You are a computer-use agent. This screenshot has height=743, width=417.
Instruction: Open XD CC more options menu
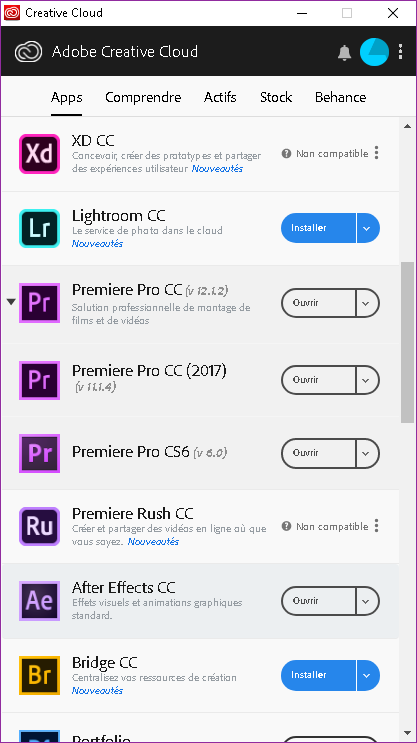coord(377,153)
